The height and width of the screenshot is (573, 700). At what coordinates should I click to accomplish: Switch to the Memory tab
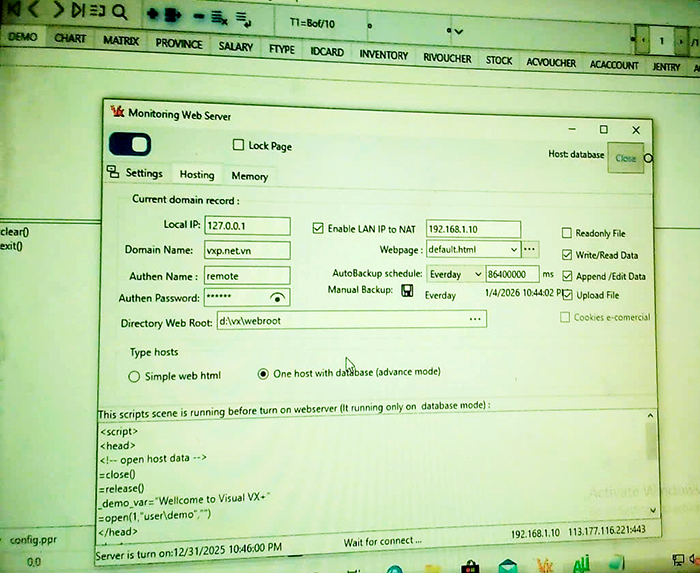pos(249,176)
